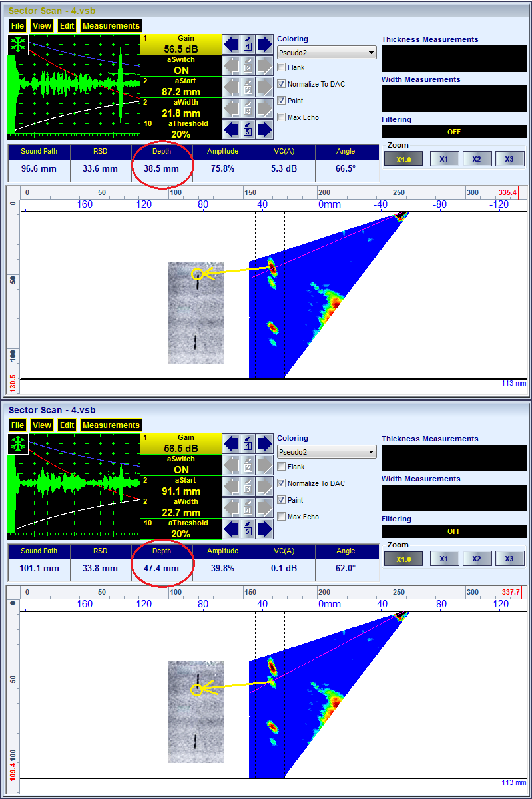Uncheck Paint checkbox in lower window
The height and width of the screenshot is (799, 532).
point(282,500)
